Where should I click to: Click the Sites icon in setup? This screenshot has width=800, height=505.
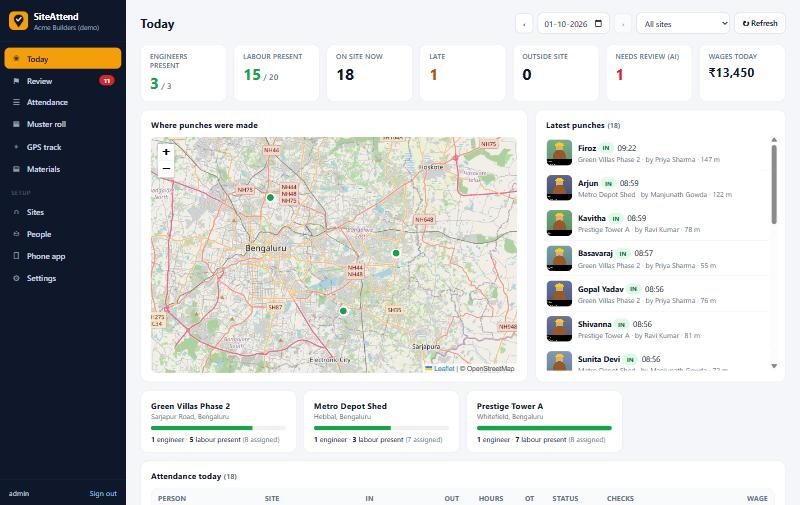pos(16,212)
